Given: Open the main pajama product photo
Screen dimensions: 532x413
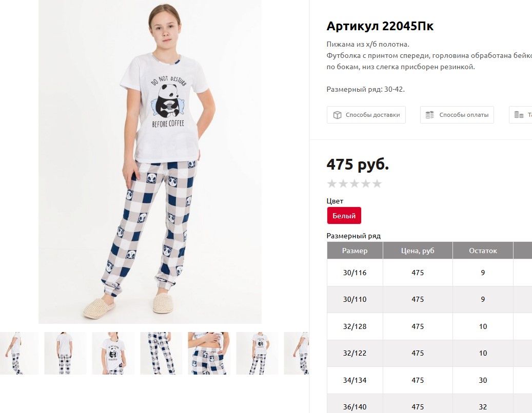Looking at the screenshot, I should click(150, 161).
